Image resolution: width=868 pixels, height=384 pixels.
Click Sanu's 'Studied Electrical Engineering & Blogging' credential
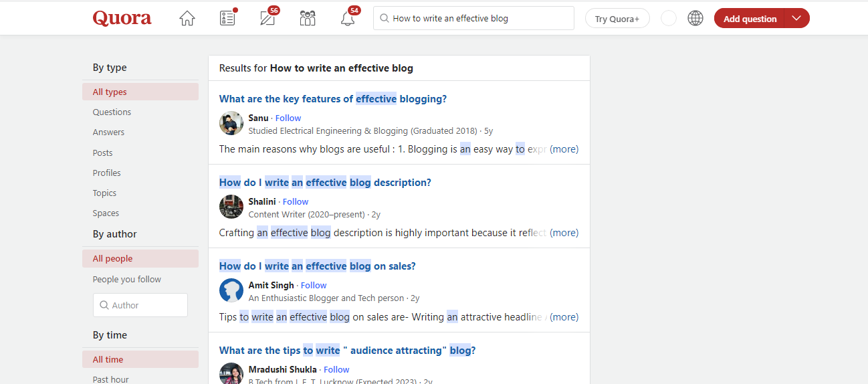click(x=362, y=131)
